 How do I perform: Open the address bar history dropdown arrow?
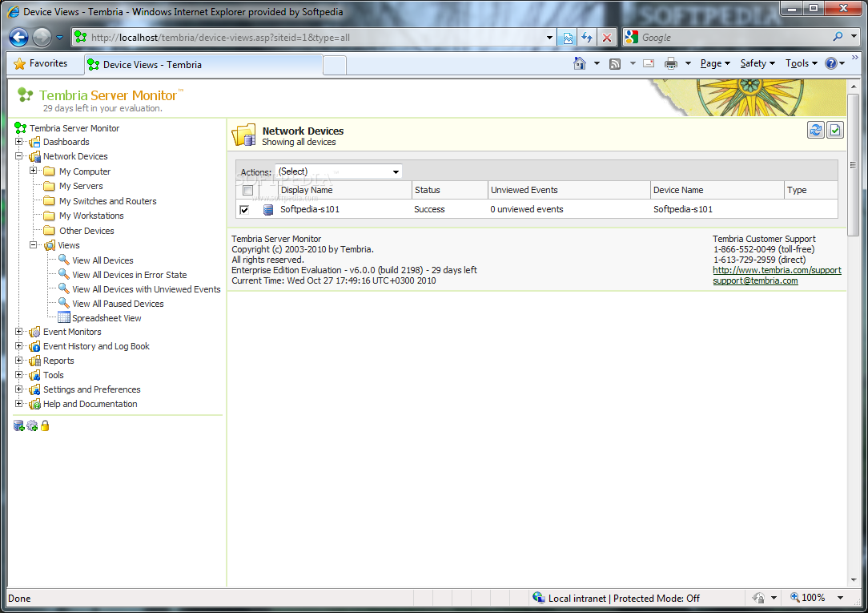pyautogui.click(x=549, y=38)
